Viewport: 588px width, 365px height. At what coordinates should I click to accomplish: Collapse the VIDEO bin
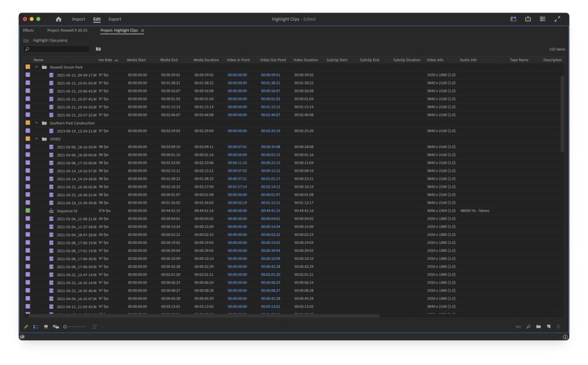(36, 139)
